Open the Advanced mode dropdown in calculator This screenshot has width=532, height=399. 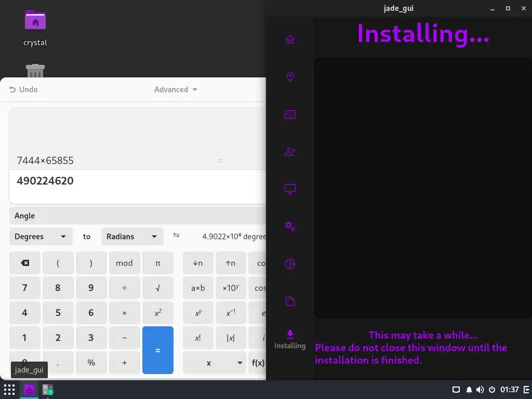176,89
